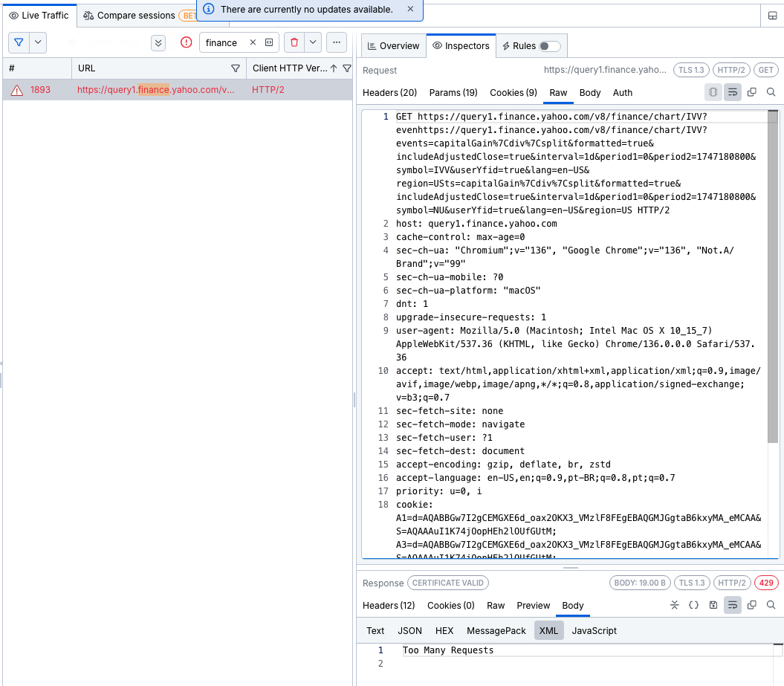Click the double chevron expander in the toolbar
This screenshot has height=686, width=784.
coord(158,42)
